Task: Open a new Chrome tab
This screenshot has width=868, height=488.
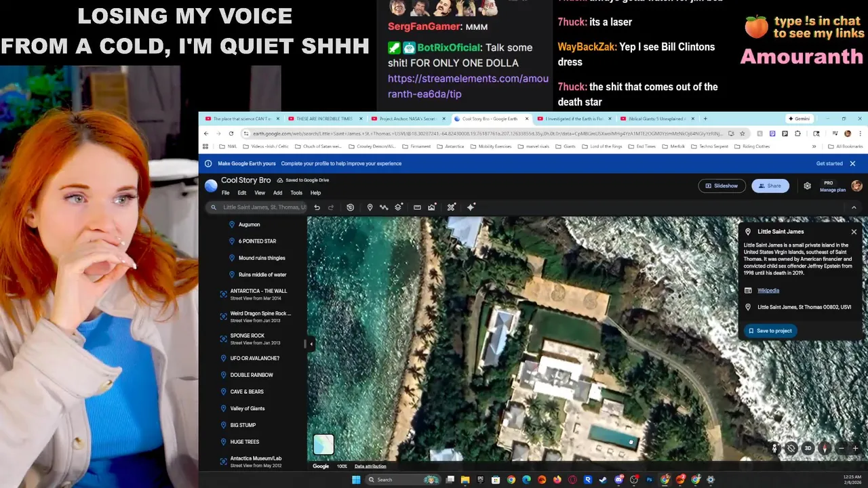Action: [x=705, y=119]
